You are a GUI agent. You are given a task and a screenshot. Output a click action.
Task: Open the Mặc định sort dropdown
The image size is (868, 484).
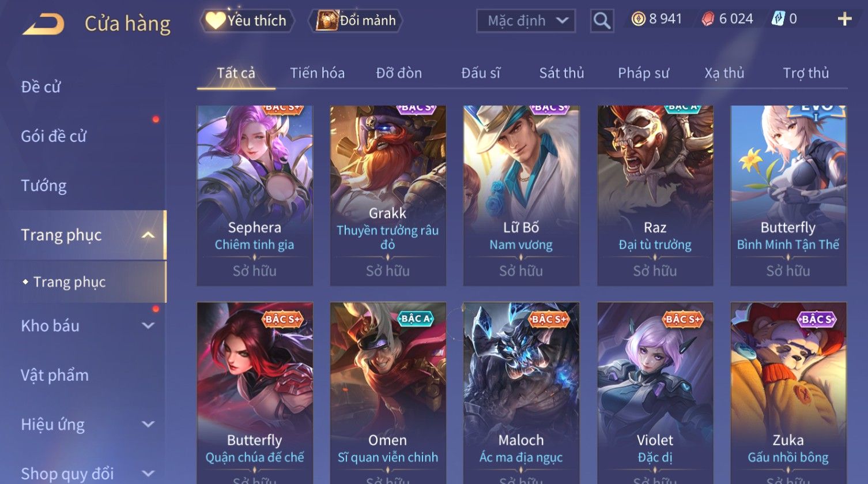click(526, 21)
